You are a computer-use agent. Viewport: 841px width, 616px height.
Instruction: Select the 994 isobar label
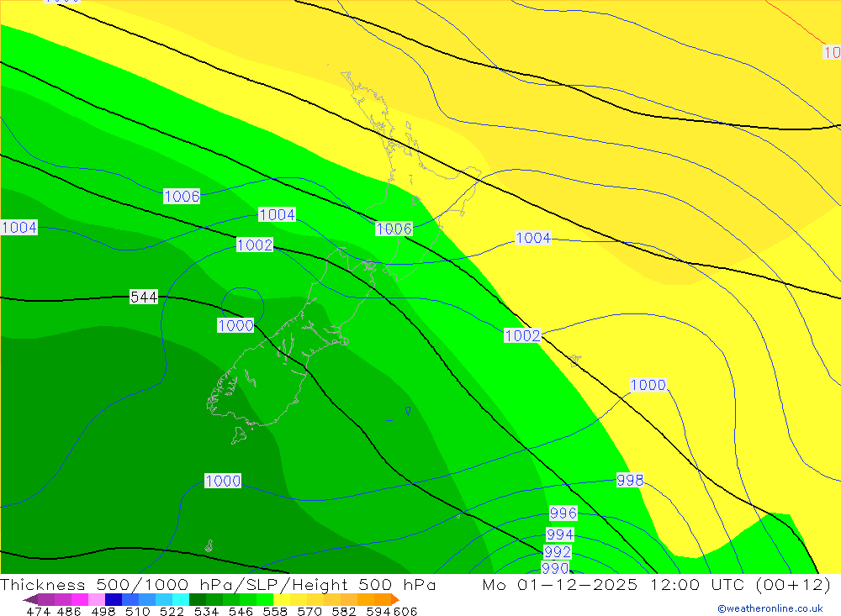(x=560, y=534)
